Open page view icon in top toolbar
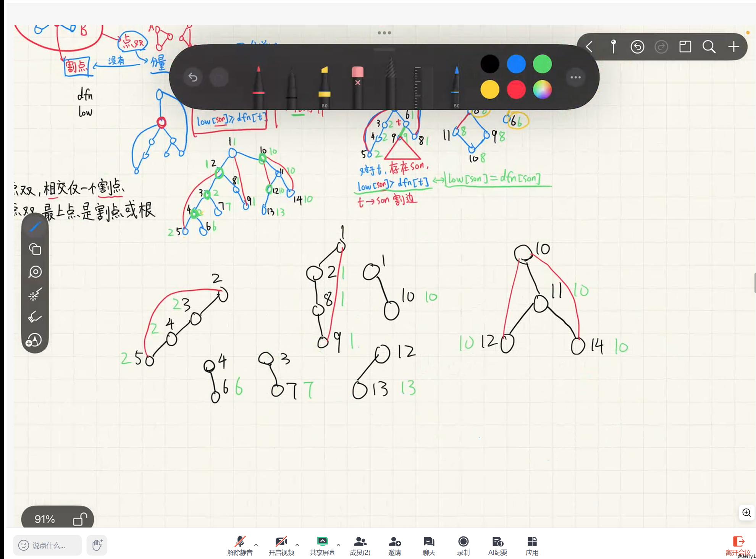This screenshot has width=756, height=559. tap(685, 47)
